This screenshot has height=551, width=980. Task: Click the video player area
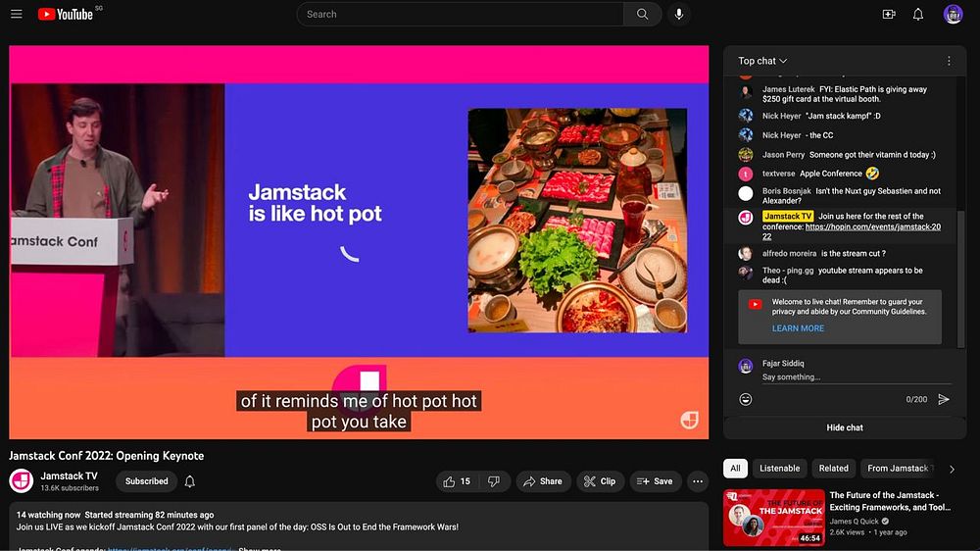pos(359,242)
